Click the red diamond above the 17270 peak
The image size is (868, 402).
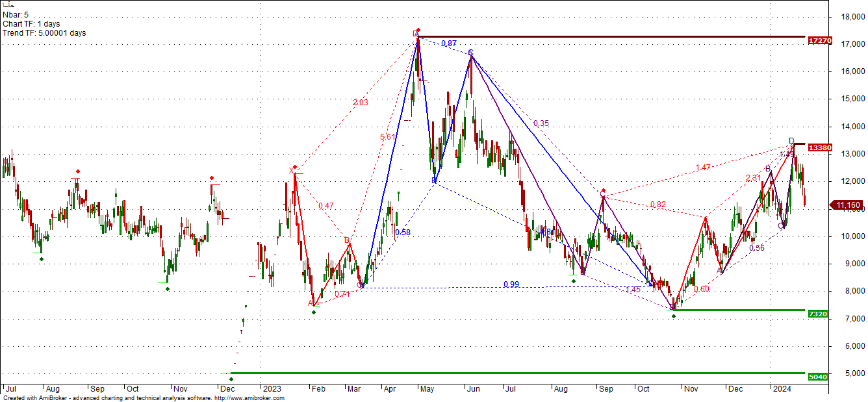(418, 30)
